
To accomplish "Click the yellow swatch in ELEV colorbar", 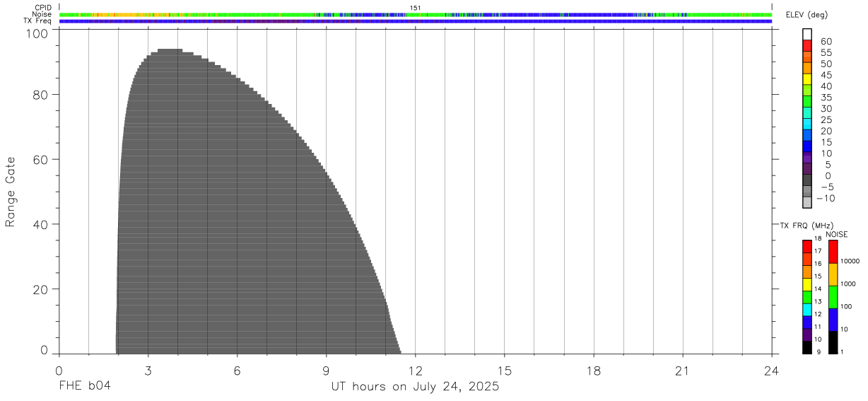I will click(x=807, y=79).
